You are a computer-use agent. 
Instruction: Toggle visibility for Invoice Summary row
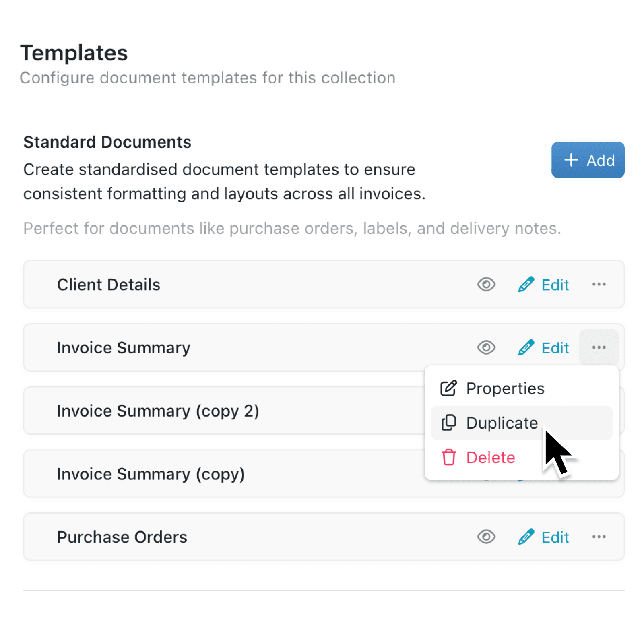point(486,347)
